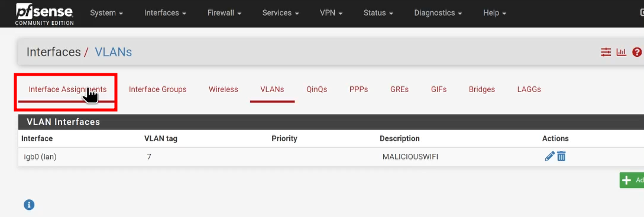Open the Diagnostics dropdown menu
The width and height of the screenshot is (644, 217).
[x=438, y=13]
